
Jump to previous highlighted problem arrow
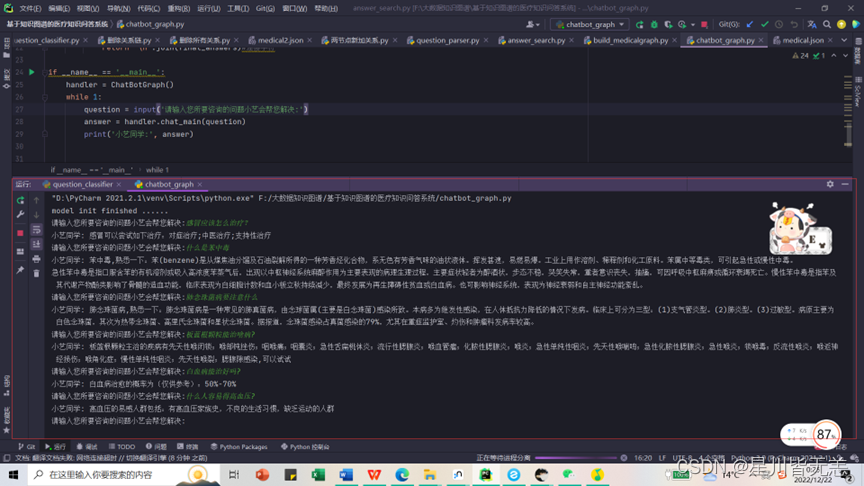834,56
